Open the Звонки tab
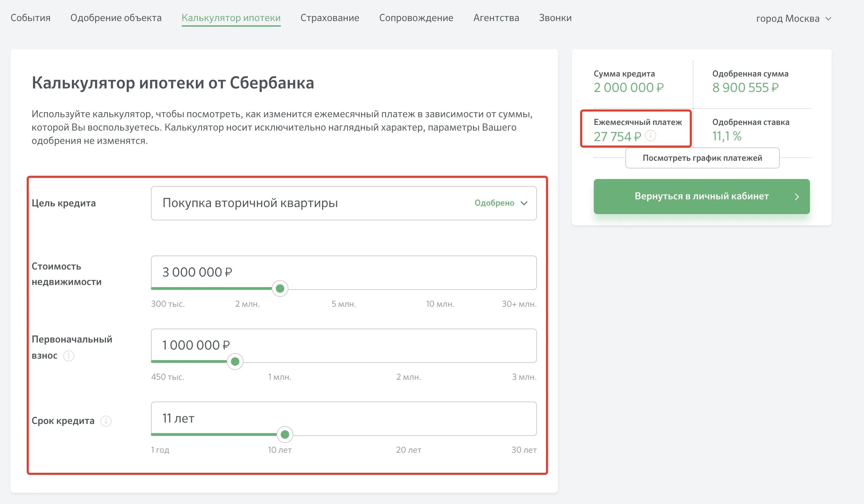The image size is (864, 504). pos(555,18)
